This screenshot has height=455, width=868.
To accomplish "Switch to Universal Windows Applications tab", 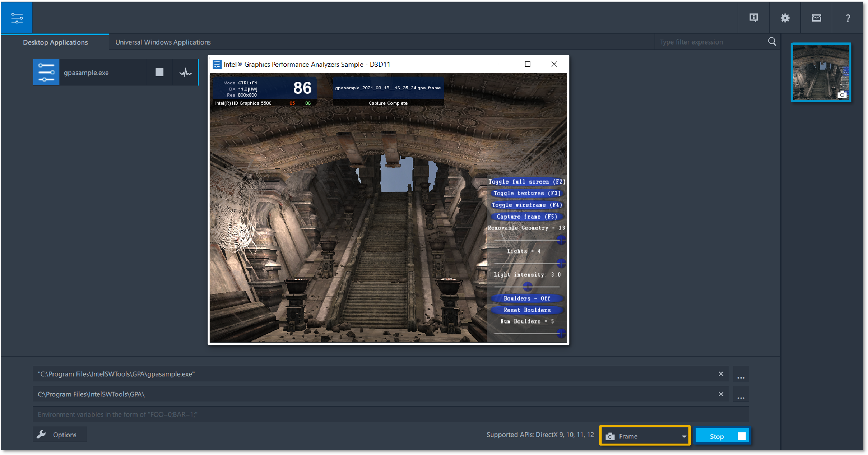I will coord(163,42).
